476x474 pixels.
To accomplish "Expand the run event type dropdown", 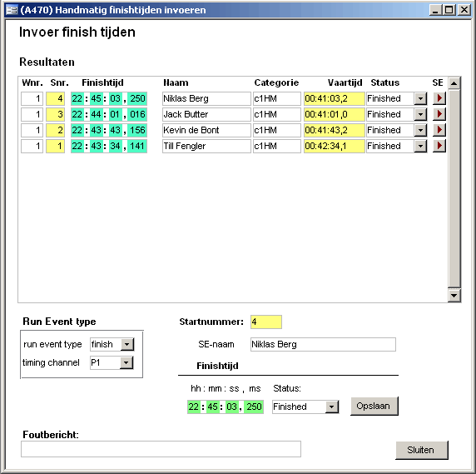I will [127, 345].
